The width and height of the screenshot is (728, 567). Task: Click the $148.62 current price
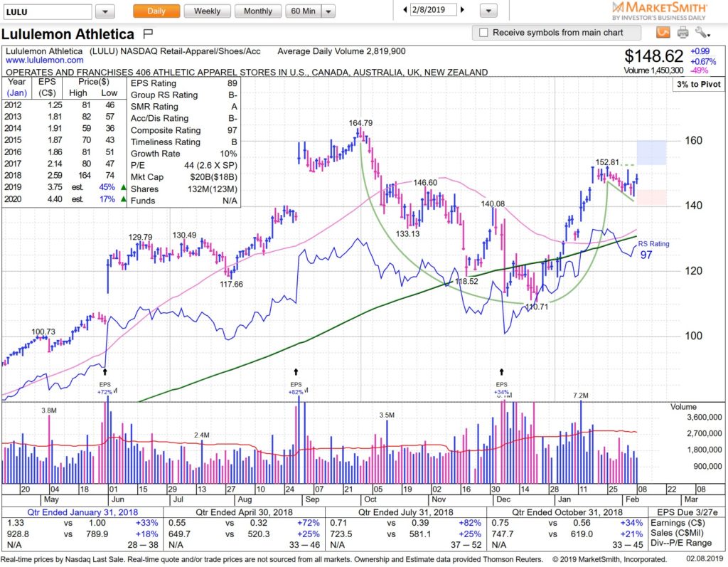point(654,56)
